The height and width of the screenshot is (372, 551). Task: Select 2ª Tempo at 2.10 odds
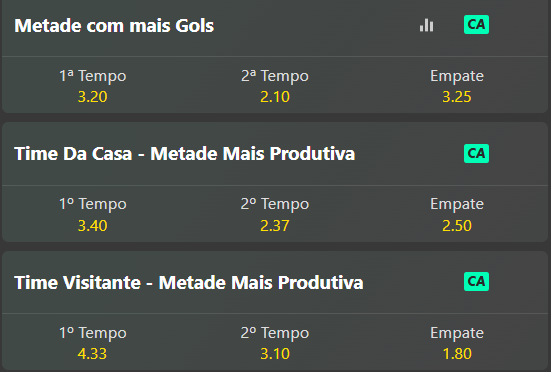(275, 86)
